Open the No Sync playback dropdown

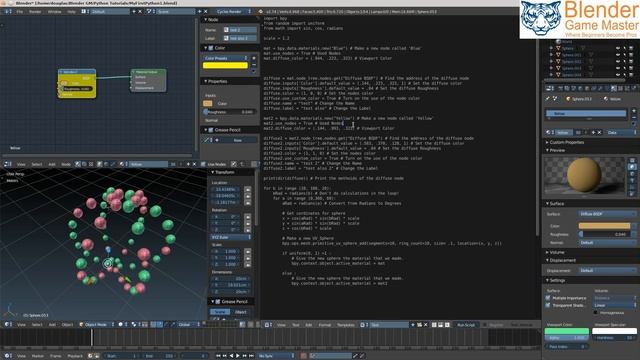tap(276, 356)
